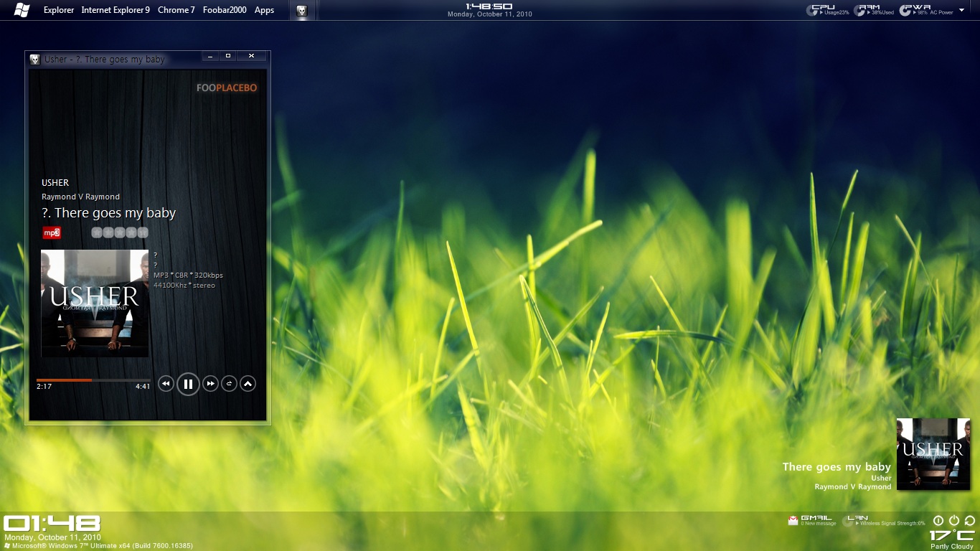Click the 'Wireless Signal Strength:0%' text
This screenshot has height=551, width=980.
[892, 524]
